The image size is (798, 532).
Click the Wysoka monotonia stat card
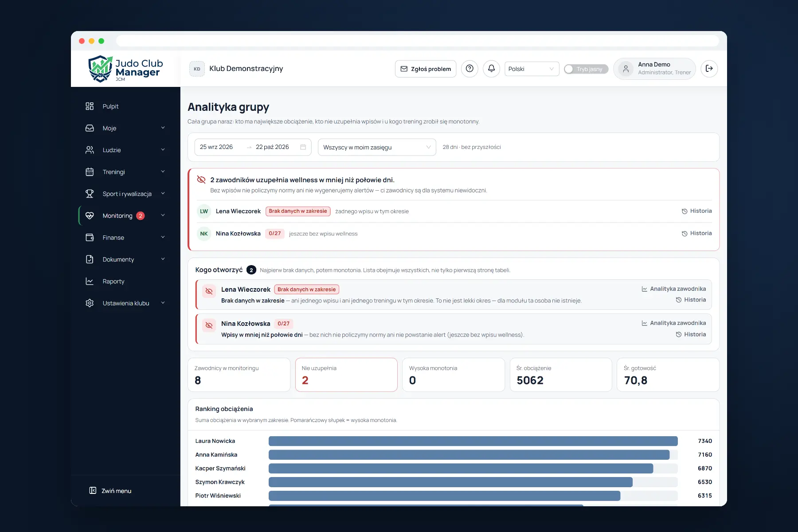point(454,375)
